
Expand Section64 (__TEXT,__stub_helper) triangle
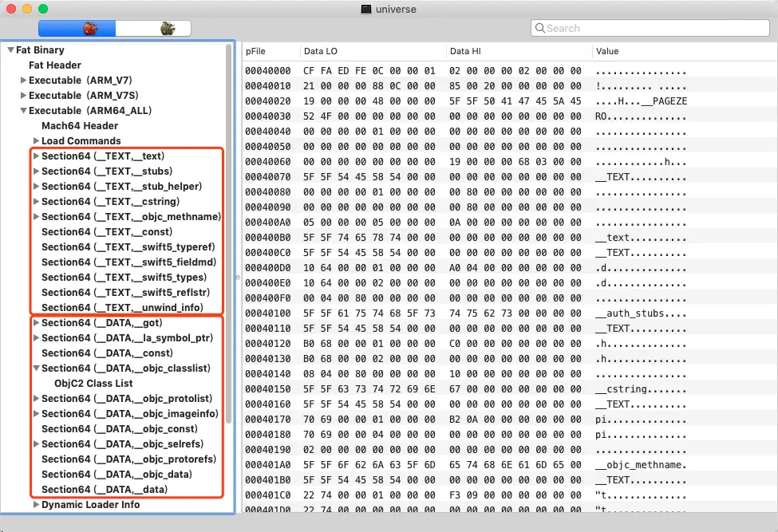pyautogui.click(x=36, y=187)
